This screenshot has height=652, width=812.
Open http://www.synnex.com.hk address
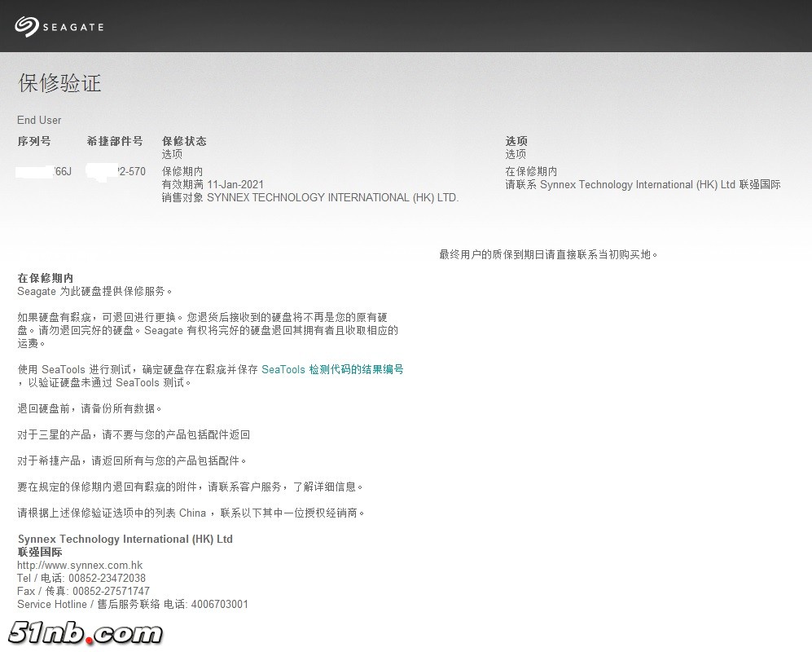[80, 565]
